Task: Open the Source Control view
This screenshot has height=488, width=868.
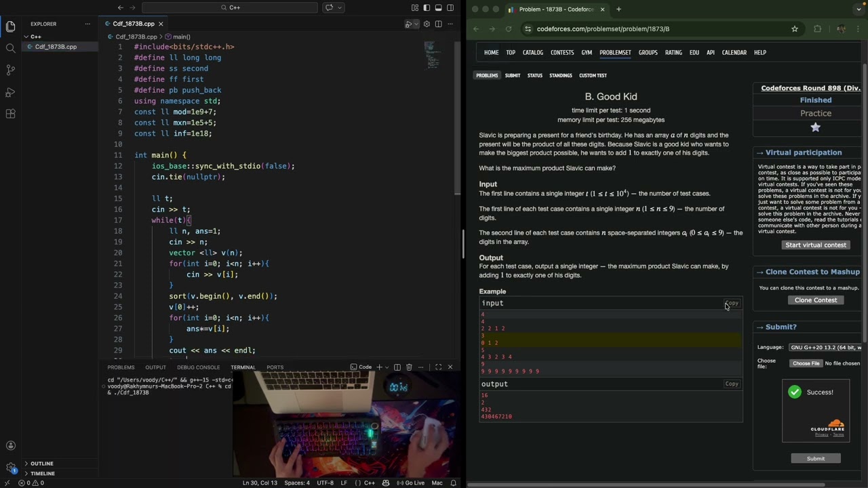Action: click(x=10, y=70)
